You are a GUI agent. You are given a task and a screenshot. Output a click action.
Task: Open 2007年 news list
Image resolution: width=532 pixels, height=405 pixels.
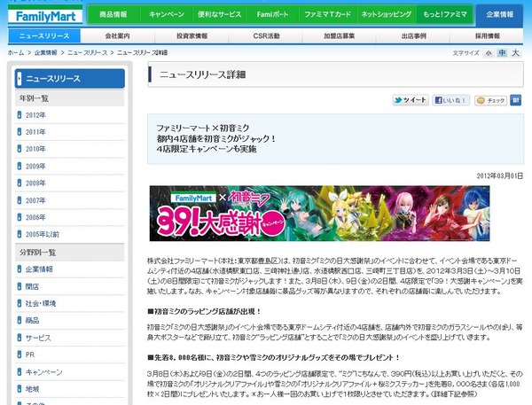[x=35, y=200]
